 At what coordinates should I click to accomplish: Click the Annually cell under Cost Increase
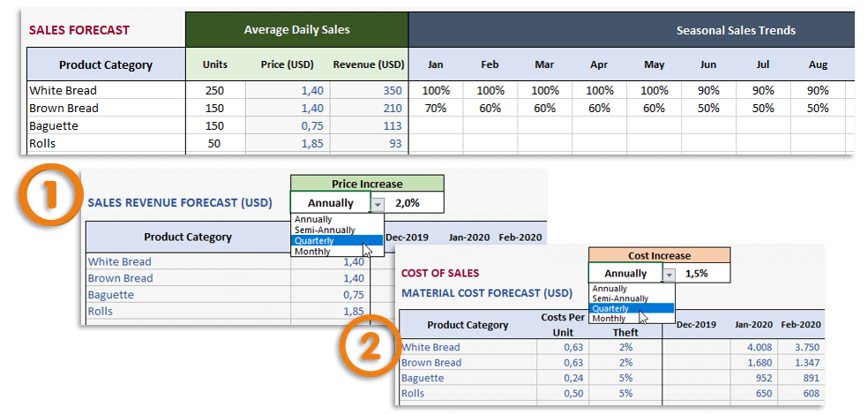pos(625,273)
